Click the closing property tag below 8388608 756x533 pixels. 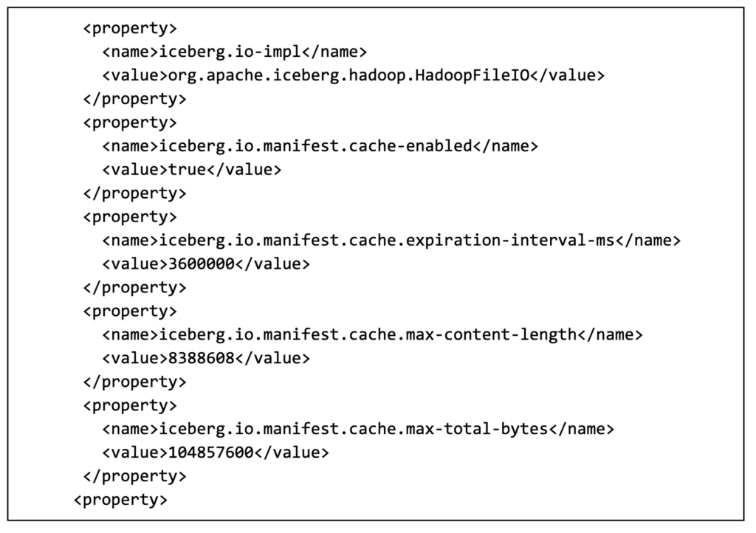[x=134, y=382]
